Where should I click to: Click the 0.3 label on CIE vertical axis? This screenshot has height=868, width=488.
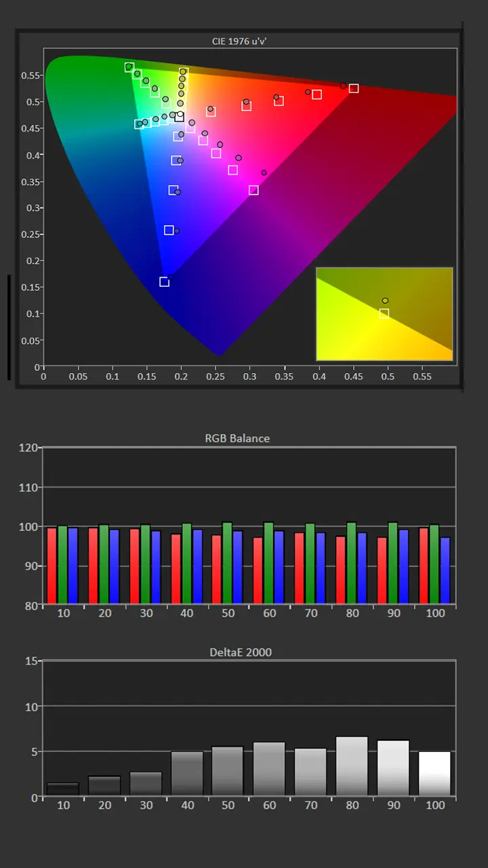tap(33, 208)
